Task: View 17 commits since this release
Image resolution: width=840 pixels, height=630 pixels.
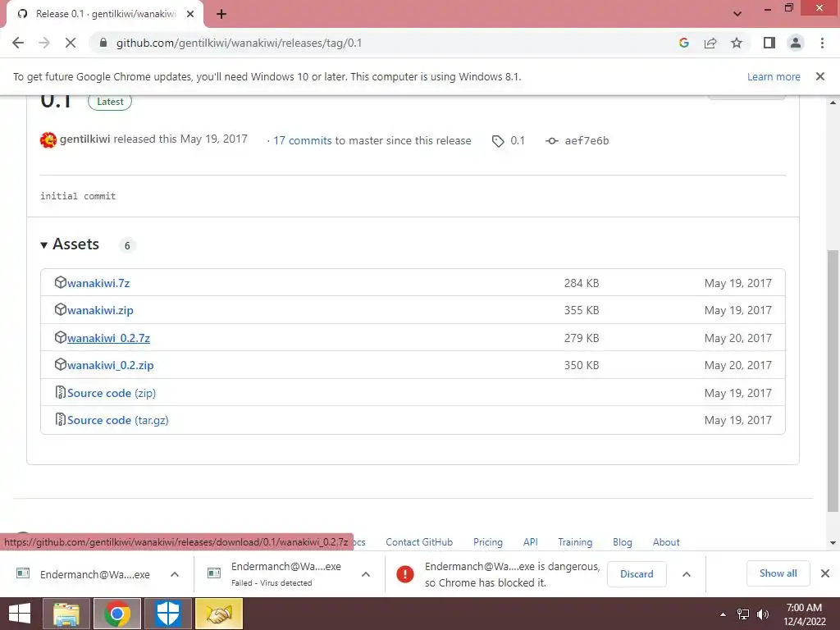Action: click(302, 140)
